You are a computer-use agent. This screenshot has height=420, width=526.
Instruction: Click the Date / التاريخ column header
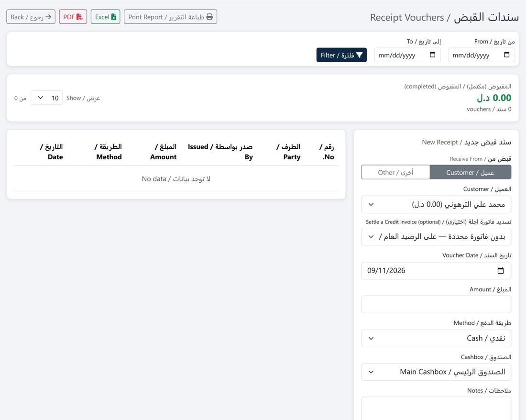[52, 152]
